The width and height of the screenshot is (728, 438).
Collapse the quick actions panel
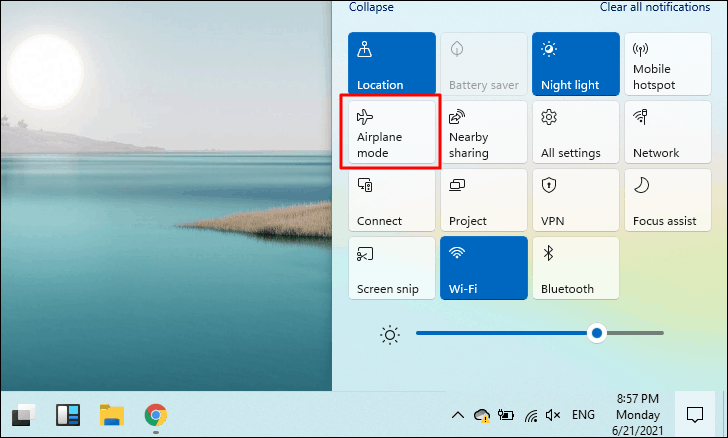coord(371,7)
